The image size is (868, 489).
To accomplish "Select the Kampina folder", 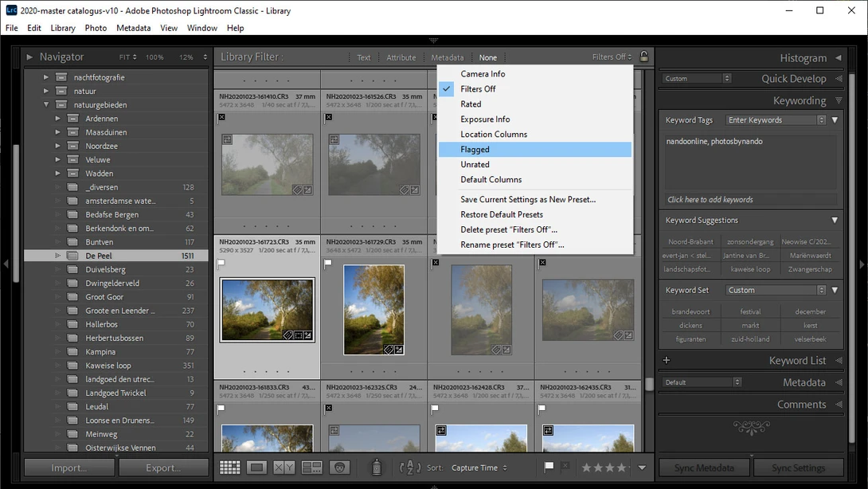I will [x=116, y=352].
